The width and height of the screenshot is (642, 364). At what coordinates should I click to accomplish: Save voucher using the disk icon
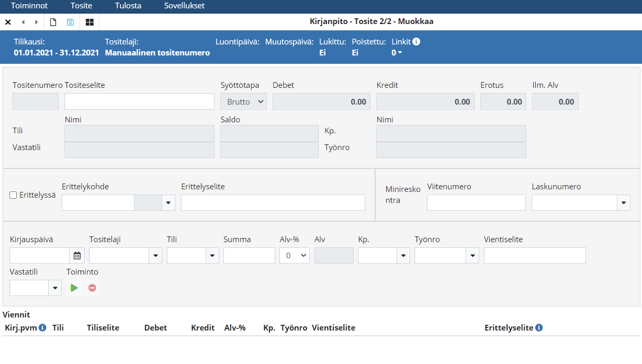tap(70, 22)
